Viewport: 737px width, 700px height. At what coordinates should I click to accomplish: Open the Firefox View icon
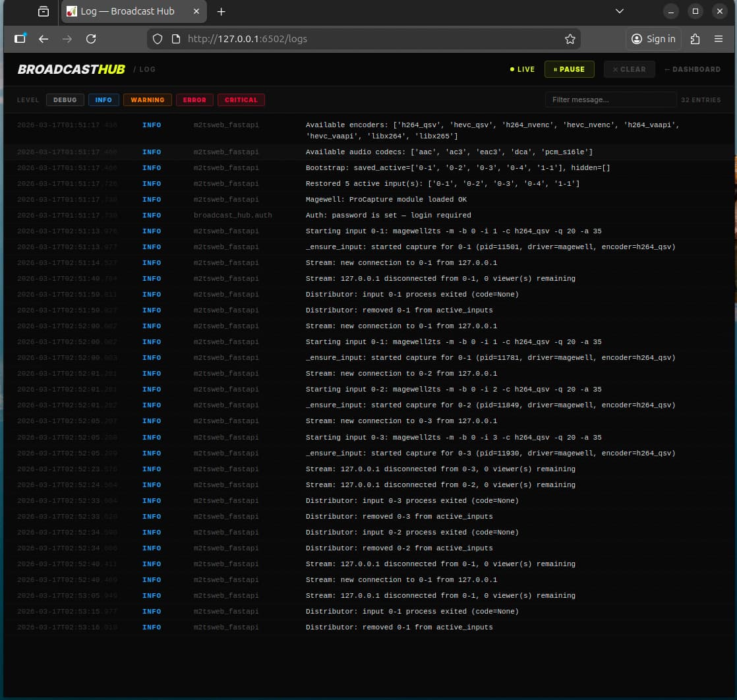(x=44, y=12)
